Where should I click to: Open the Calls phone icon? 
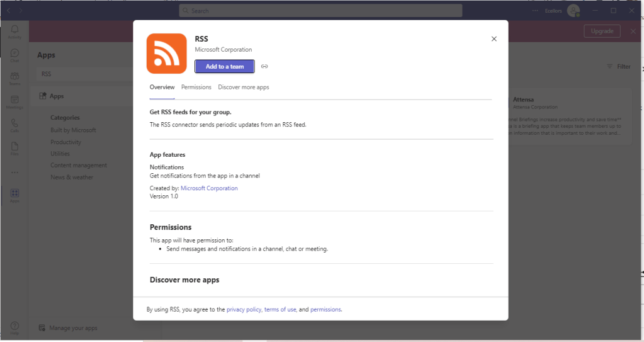click(x=14, y=125)
